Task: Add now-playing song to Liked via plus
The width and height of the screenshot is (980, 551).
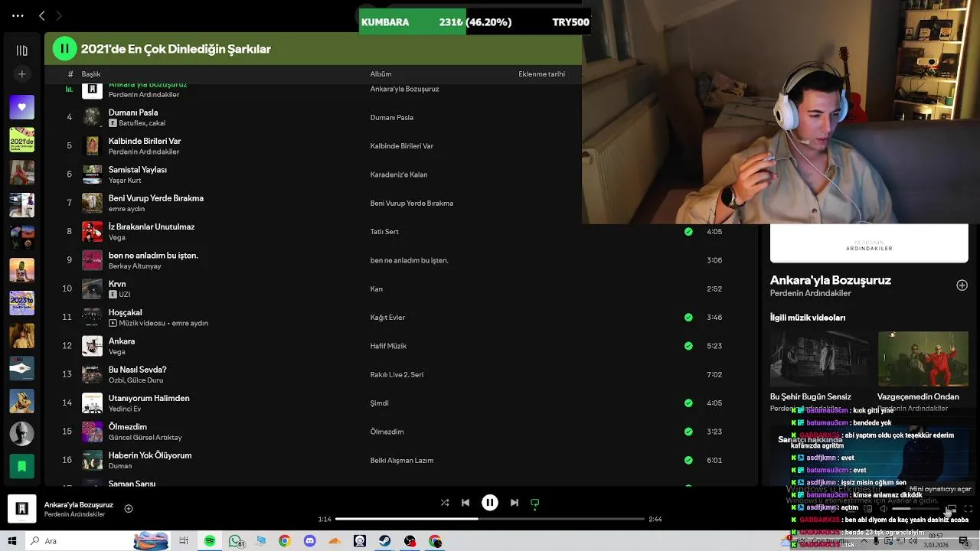Action: (x=129, y=508)
